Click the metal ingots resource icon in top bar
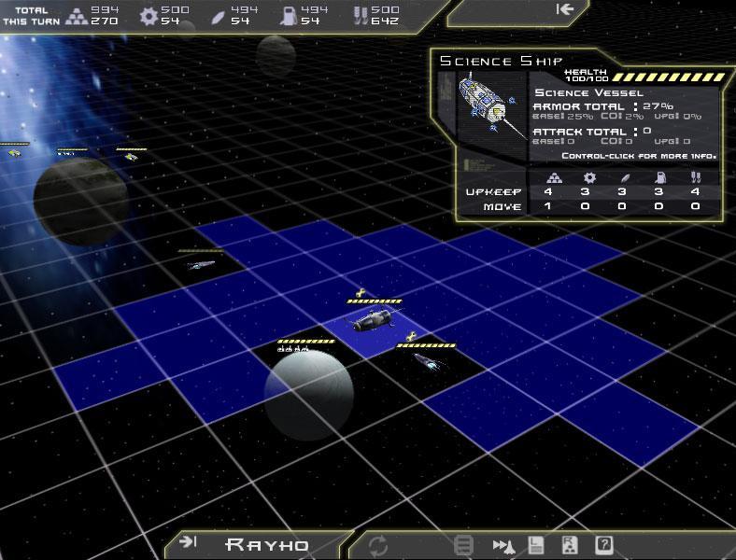 point(78,15)
